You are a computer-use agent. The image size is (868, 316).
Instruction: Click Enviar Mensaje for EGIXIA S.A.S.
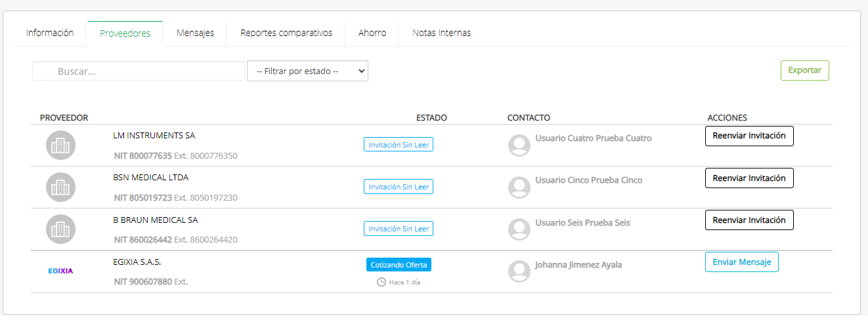pyautogui.click(x=741, y=262)
